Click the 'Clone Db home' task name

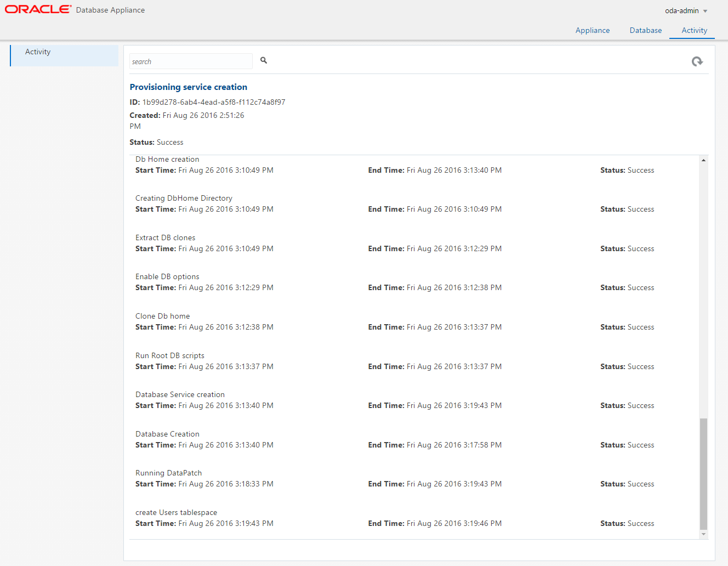162,316
